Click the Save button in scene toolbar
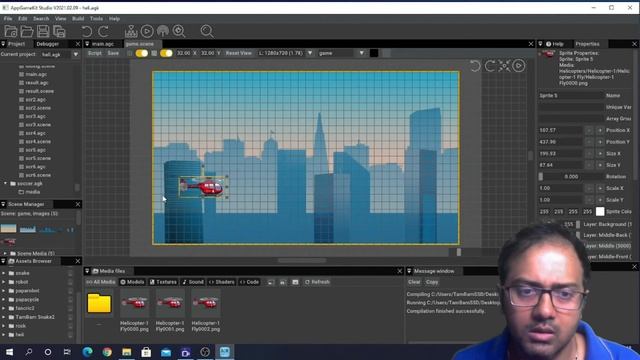This screenshot has height=360, width=640. (113, 53)
